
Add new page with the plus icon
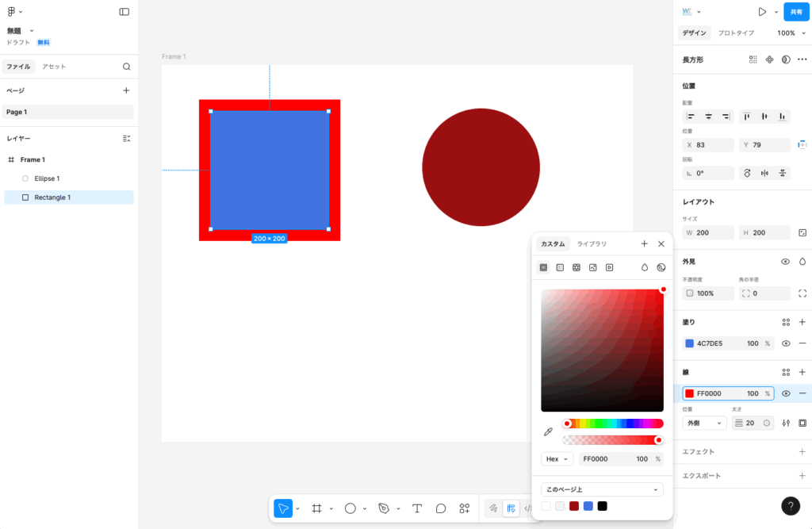coord(126,90)
